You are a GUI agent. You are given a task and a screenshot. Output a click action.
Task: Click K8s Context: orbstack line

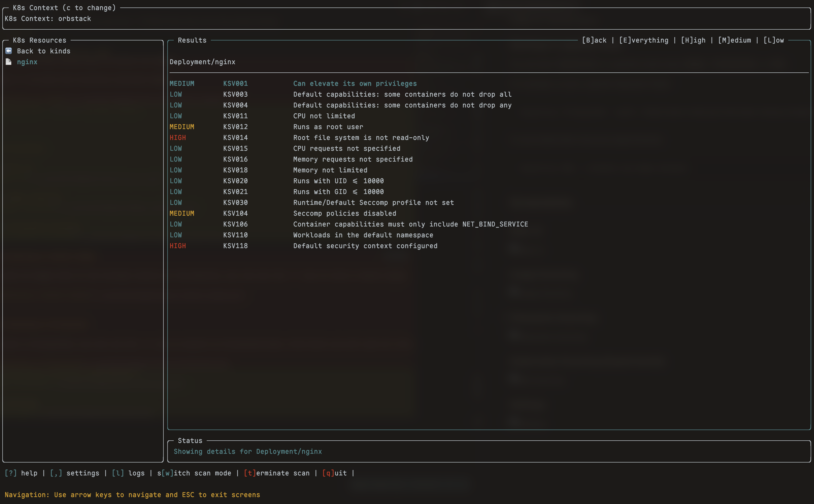(x=48, y=19)
